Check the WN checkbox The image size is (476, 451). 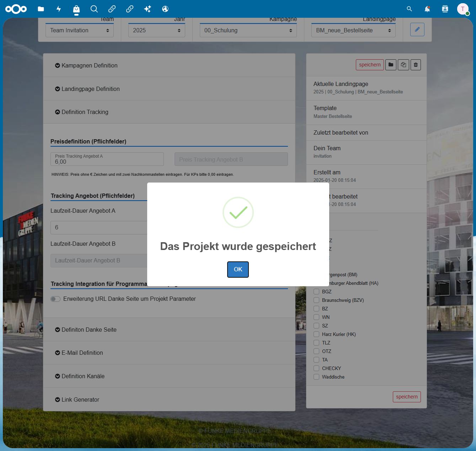point(316,317)
